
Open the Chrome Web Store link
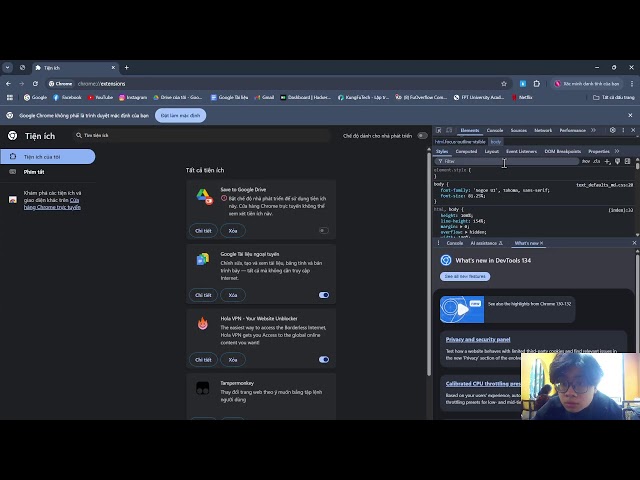click(52, 204)
